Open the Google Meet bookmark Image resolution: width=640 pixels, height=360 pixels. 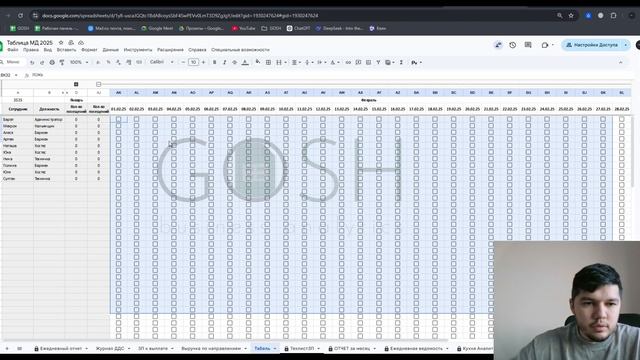coord(157,29)
